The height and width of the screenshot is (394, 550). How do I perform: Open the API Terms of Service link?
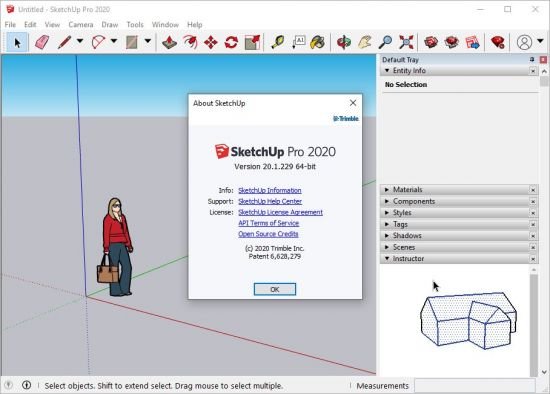(269, 223)
